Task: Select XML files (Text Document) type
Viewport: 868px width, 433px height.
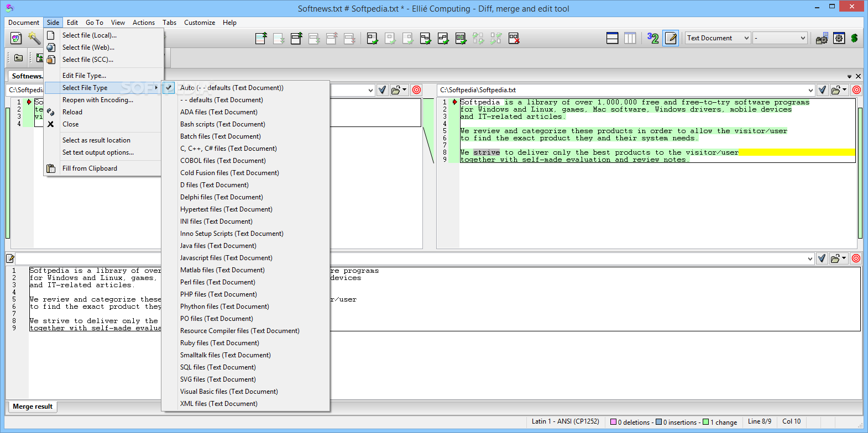Action: (245, 404)
